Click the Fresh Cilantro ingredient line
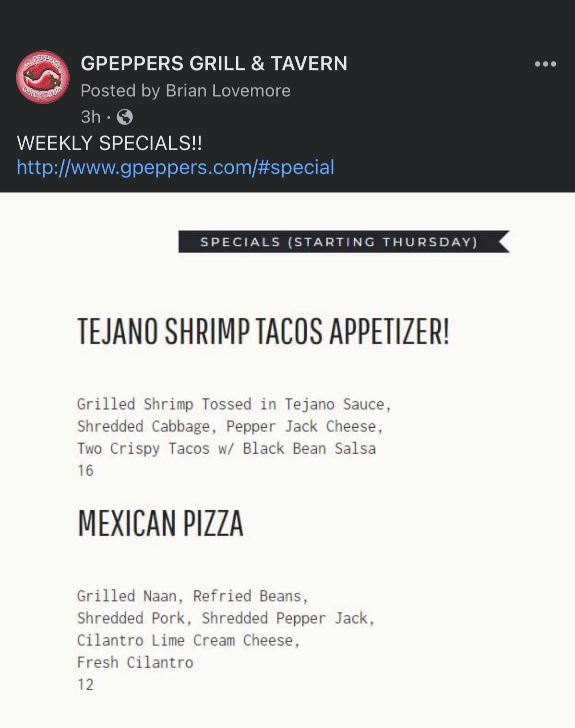Viewport: 575px width, 728px height. pos(135,662)
